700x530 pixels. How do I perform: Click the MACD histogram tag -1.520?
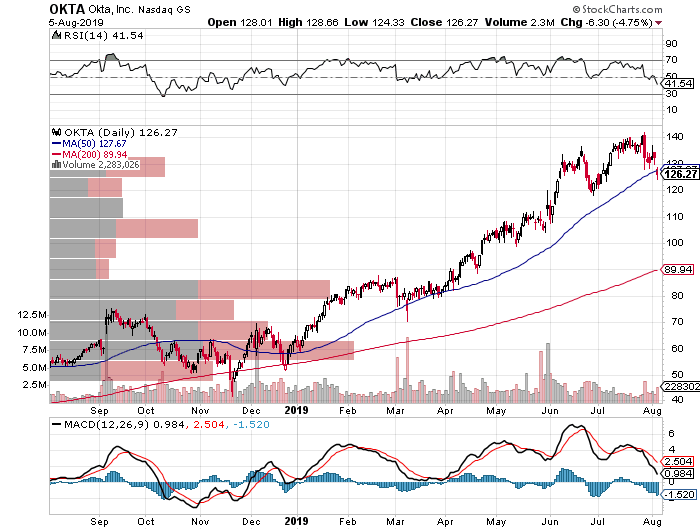click(x=679, y=495)
